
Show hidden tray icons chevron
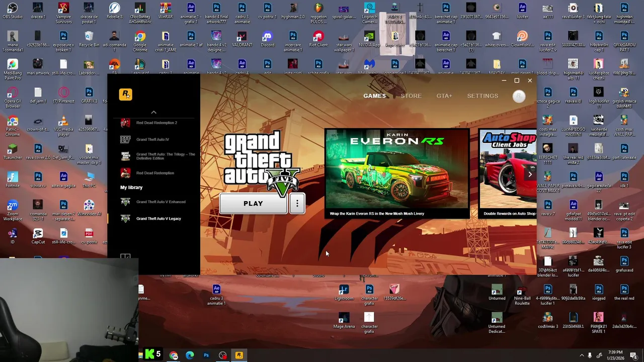pos(582,355)
